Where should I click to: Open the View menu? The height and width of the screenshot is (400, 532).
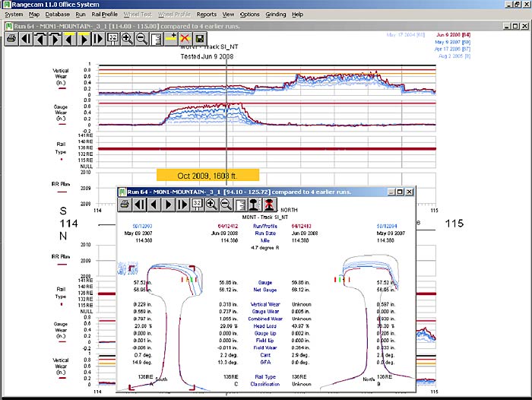[228, 14]
